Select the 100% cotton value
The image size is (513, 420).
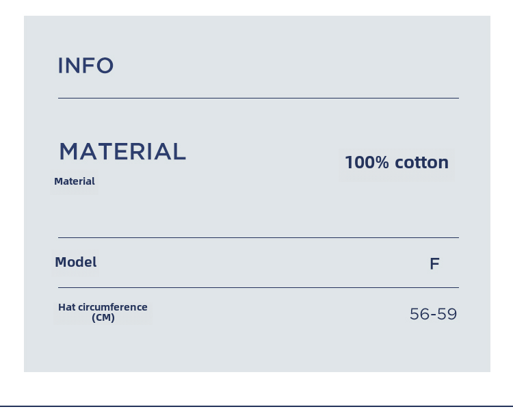397,163
